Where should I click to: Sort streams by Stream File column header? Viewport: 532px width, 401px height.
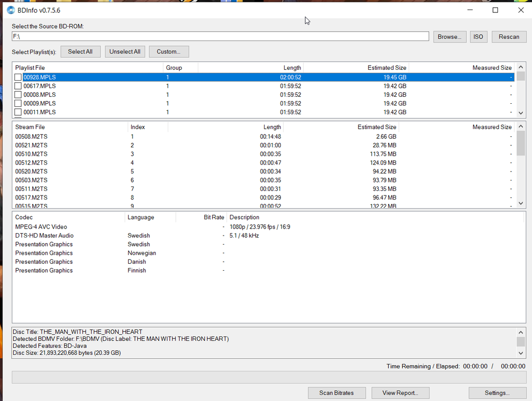pyautogui.click(x=70, y=127)
